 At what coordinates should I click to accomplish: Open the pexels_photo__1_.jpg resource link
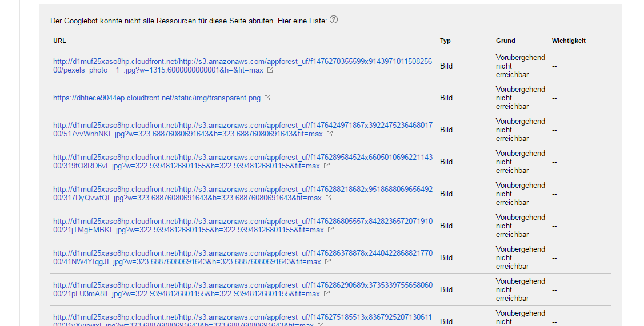click(242, 66)
